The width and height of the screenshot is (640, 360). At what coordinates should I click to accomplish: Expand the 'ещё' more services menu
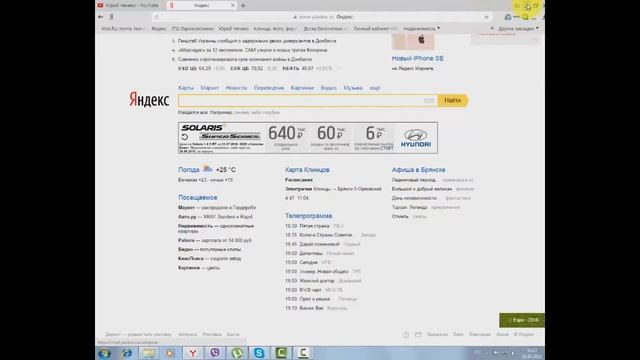click(x=375, y=88)
